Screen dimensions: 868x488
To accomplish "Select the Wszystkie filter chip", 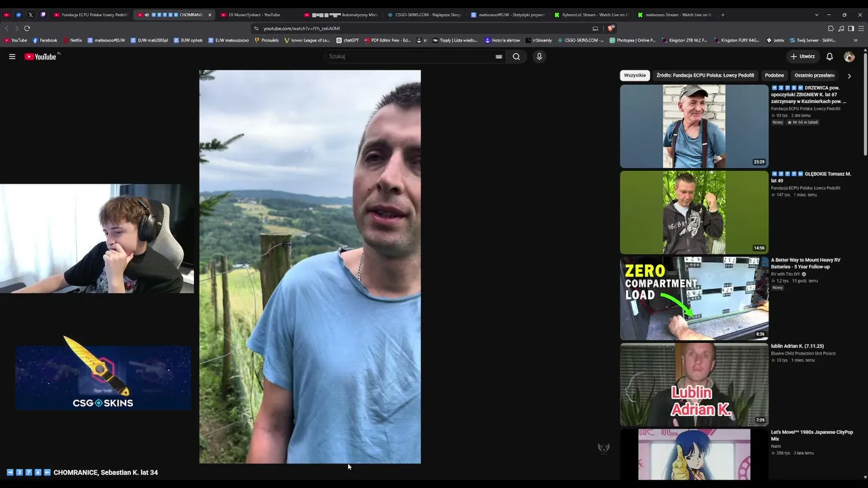I will [635, 75].
